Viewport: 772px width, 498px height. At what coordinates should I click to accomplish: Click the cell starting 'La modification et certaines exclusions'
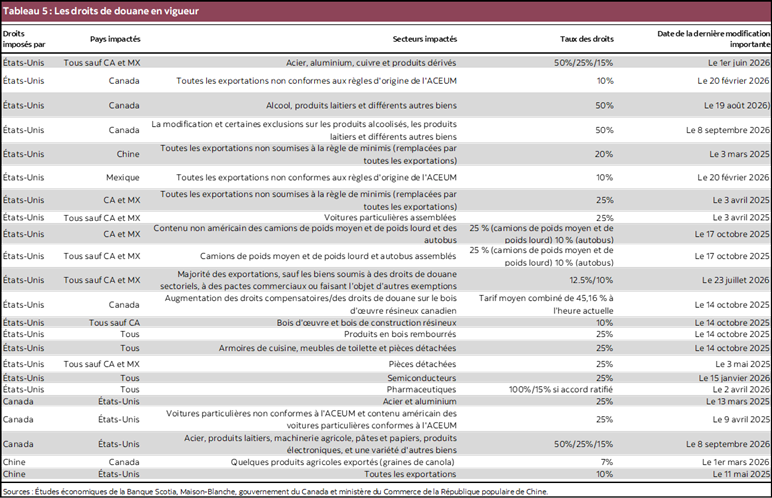(304, 130)
